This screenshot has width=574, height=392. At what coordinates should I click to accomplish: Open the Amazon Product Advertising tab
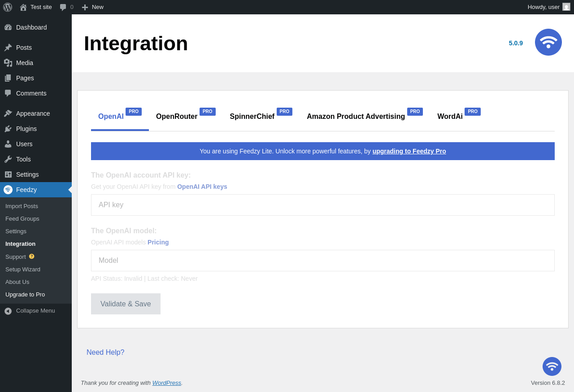365,117
